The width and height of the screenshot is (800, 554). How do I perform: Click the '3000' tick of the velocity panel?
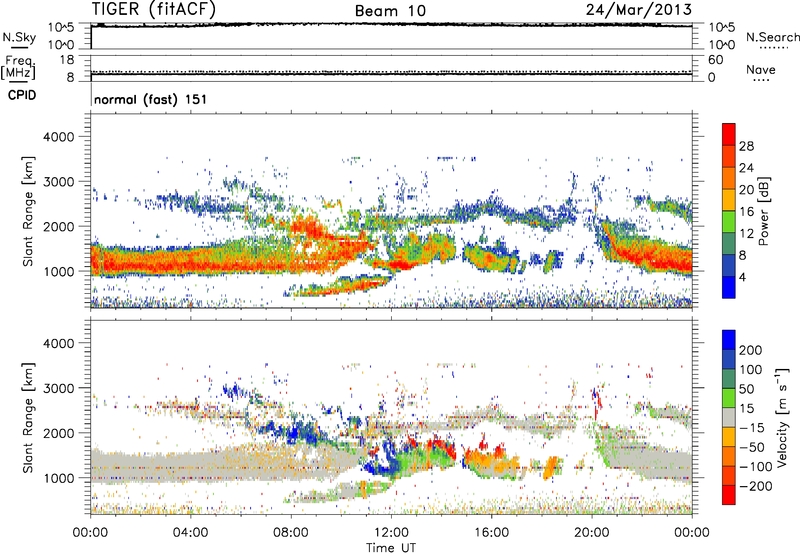(x=59, y=388)
